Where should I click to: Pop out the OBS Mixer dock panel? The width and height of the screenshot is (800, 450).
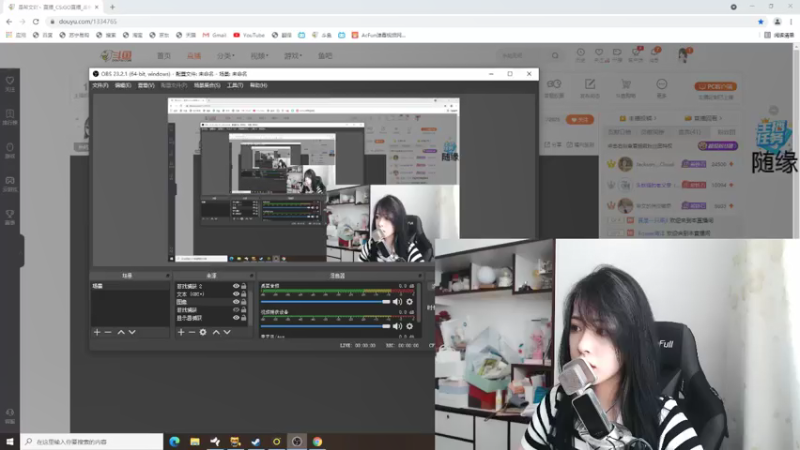coord(419,276)
